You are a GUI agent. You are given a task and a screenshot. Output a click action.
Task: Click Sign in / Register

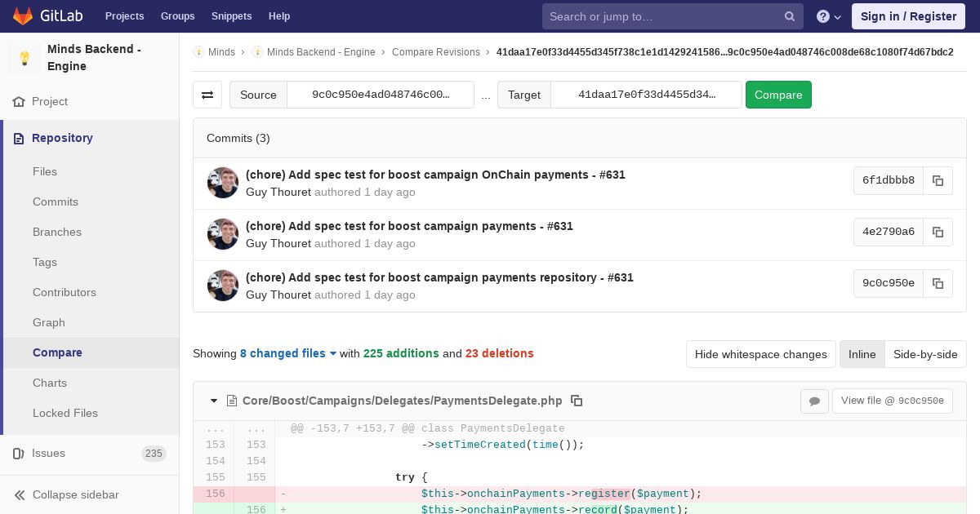(x=908, y=16)
